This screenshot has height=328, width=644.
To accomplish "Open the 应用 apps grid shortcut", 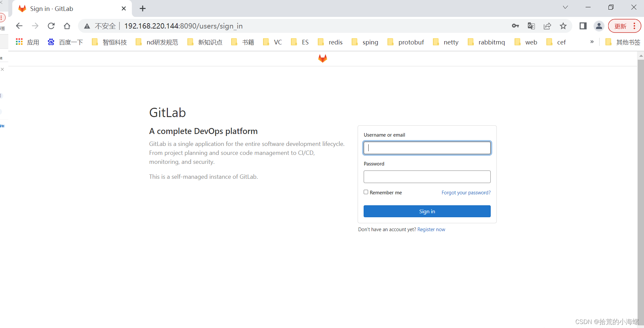I will 28,42.
